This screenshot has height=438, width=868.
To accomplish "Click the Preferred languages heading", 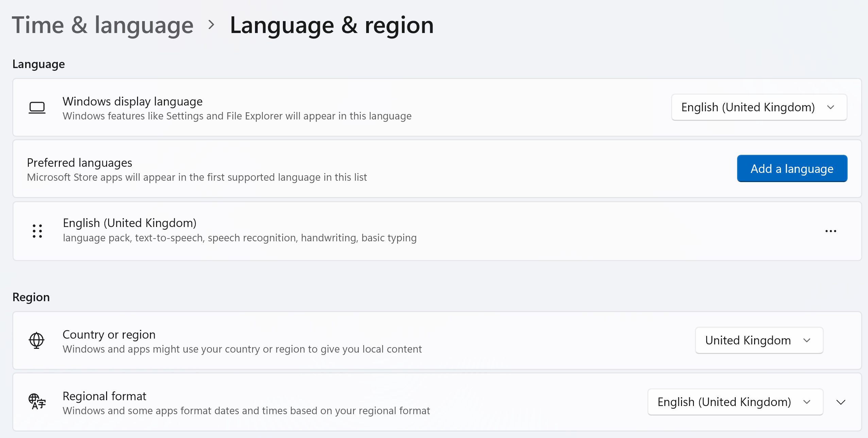I will pos(80,162).
